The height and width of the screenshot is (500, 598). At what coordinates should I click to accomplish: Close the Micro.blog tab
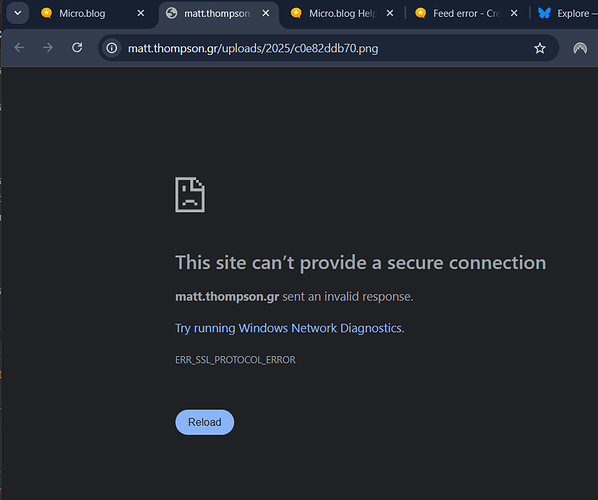pos(141,13)
